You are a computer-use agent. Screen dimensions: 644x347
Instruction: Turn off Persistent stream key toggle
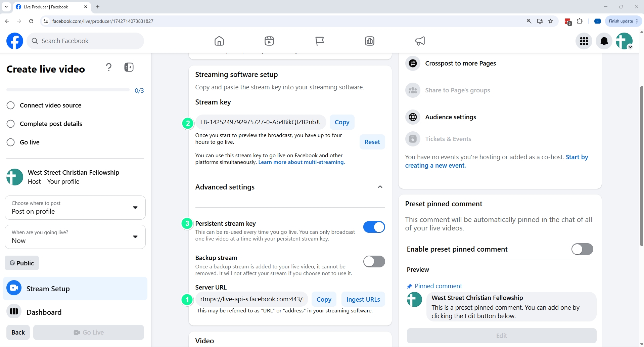pyautogui.click(x=374, y=227)
